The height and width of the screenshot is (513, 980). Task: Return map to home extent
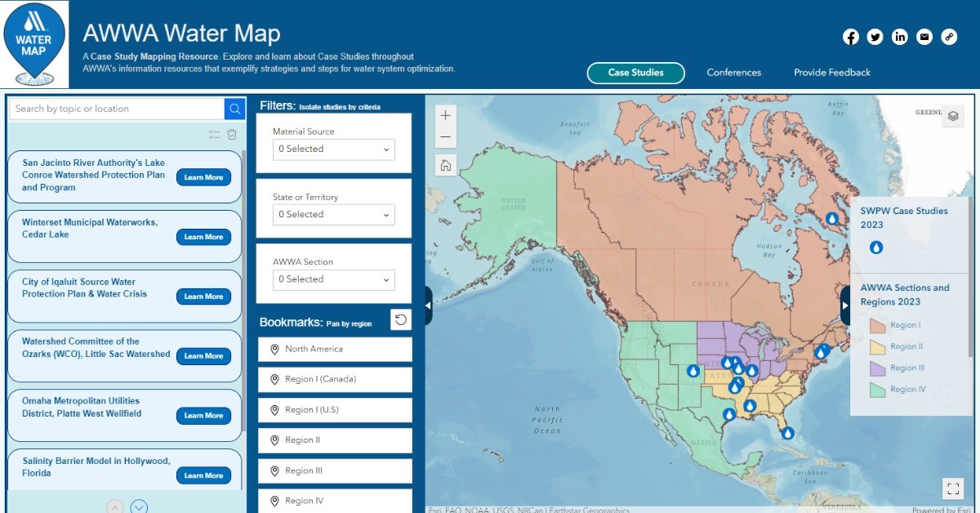point(446,166)
